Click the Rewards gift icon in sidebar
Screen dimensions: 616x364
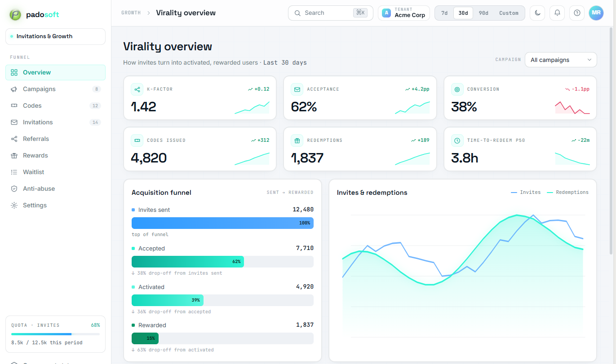point(14,155)
